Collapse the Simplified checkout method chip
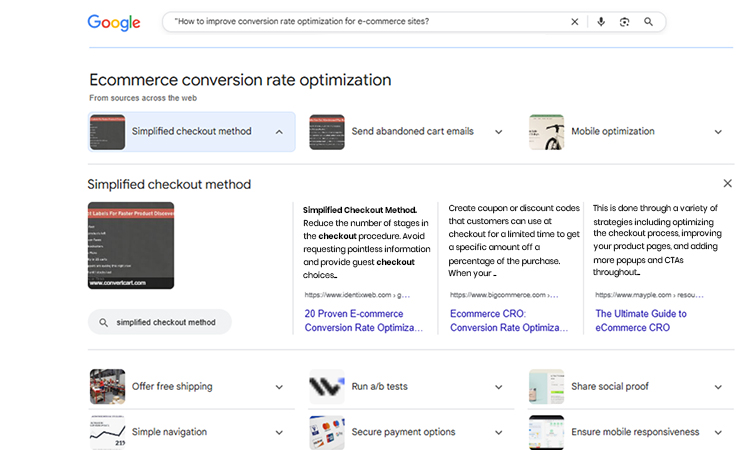 pos(279,132)
